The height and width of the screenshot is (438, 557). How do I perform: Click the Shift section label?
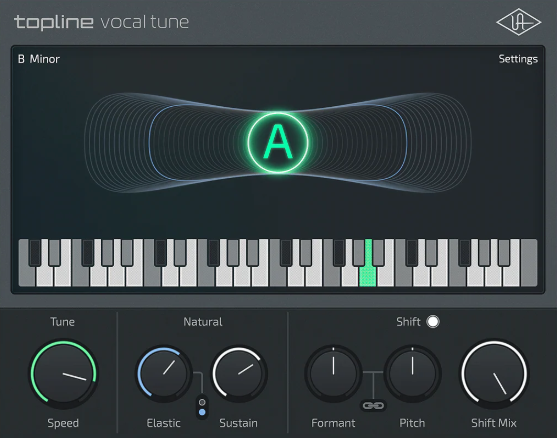tap(408, 322)
